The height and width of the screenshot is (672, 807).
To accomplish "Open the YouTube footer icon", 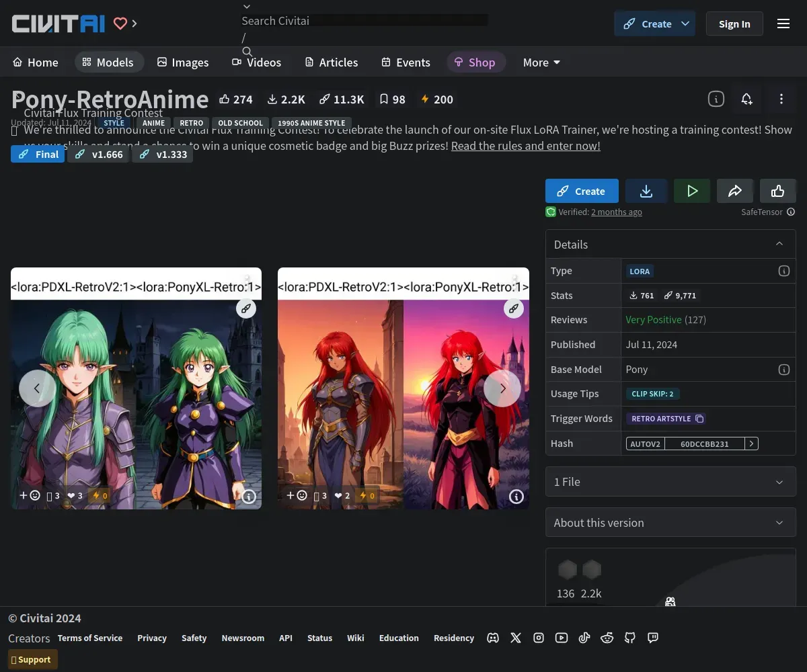I will (x=562, y=638).
